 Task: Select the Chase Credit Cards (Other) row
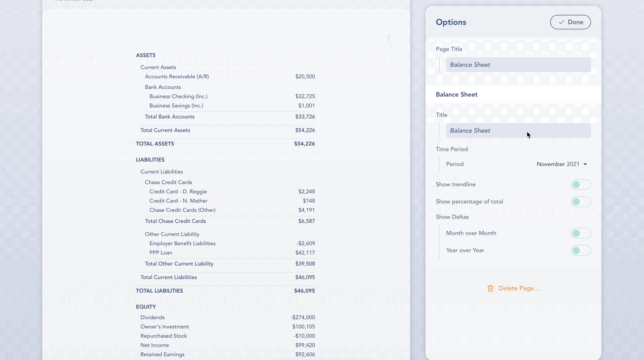(x=182, y=210)
